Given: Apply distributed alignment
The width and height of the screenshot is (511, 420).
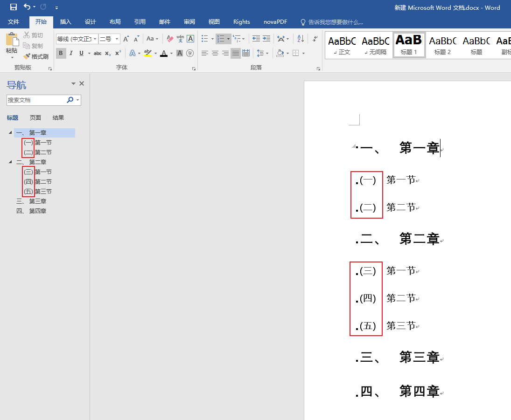Looking at the screenshot, I should [x=246, y=53].
